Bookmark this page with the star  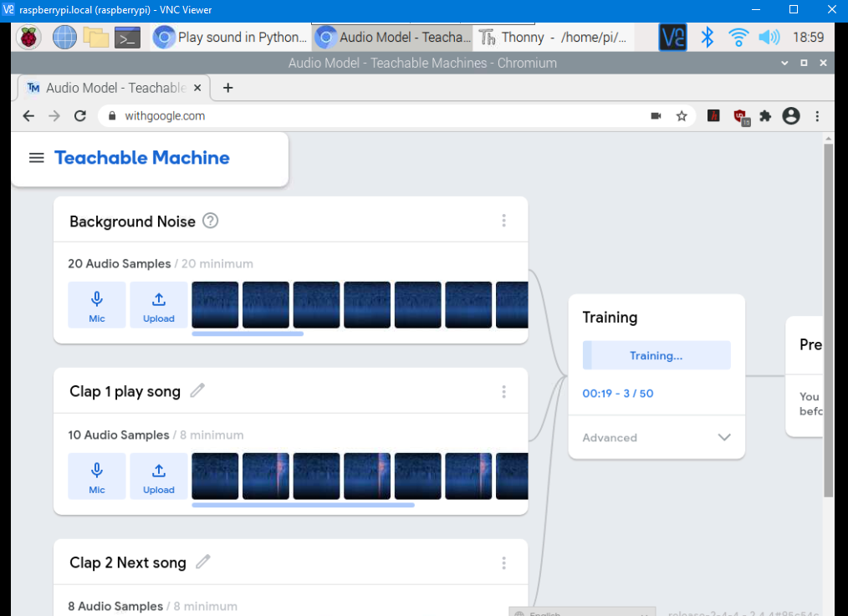(x=682, y=115)
